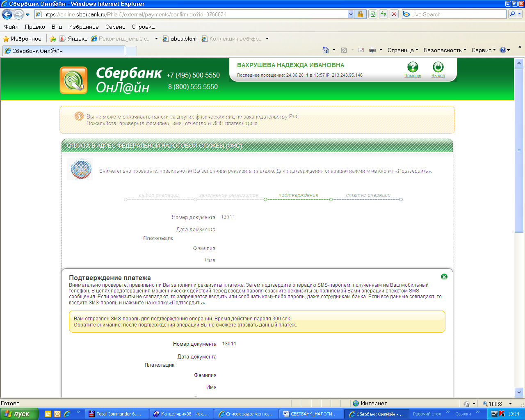Viewport: 525px width, 420px height.
Task: Open the Сервис command bar dropdown
Action: pyautogui.click(x=484, y=50)
